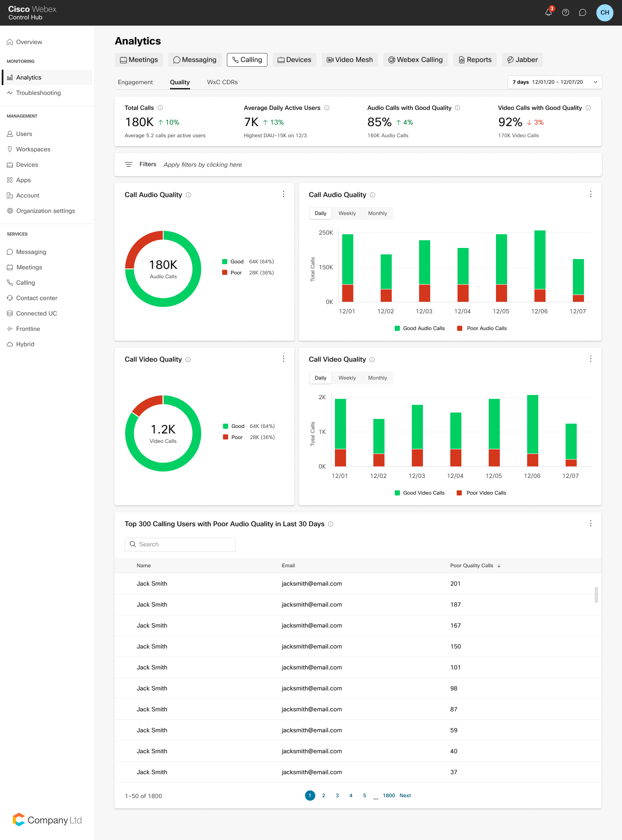This screenshot has height=840, width=622.
Task: Click the Search field in users table
Action: coord(180,544)
